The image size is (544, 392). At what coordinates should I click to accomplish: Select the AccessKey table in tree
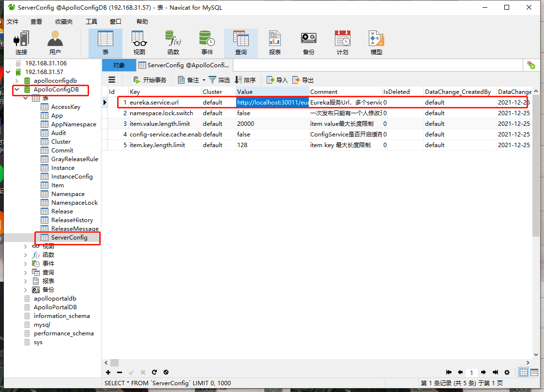point(65,107)
